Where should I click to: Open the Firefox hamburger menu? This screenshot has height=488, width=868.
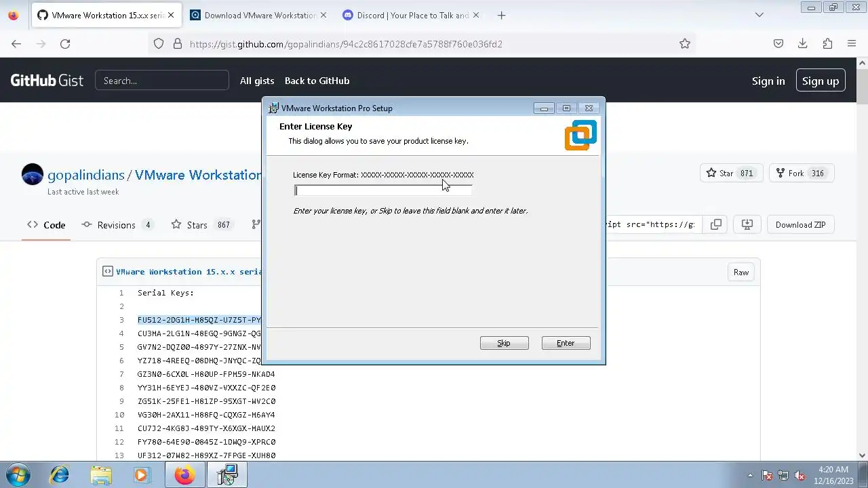point(852,43)
